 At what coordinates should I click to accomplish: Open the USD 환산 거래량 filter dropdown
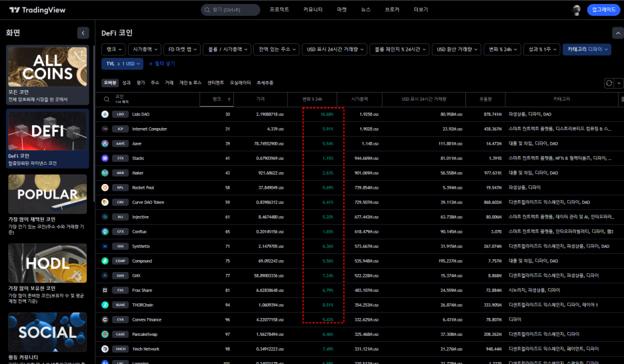[x=457, y=49]
